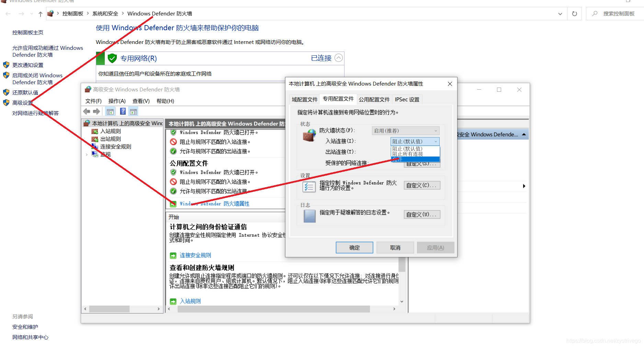Click the up-folder arrow in control panel navigation
This screenshot has height=347, width=644.
[41, 14]
